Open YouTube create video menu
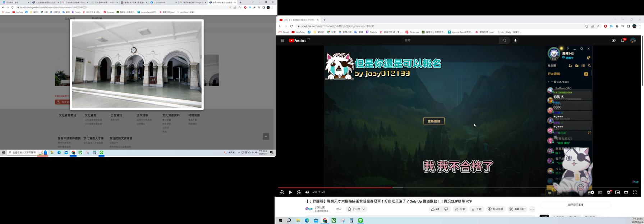The width and height of the screenshot is (644, 224). coord(613,41)
